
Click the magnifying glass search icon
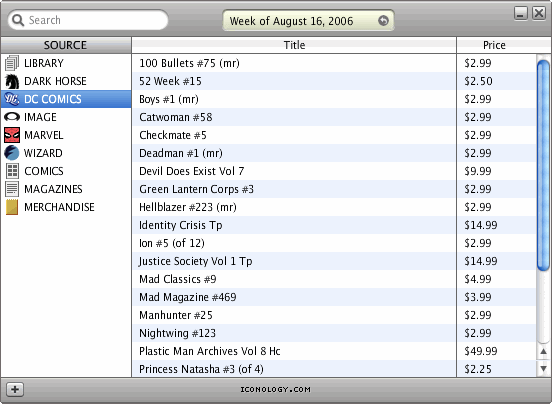click(18, 20)
